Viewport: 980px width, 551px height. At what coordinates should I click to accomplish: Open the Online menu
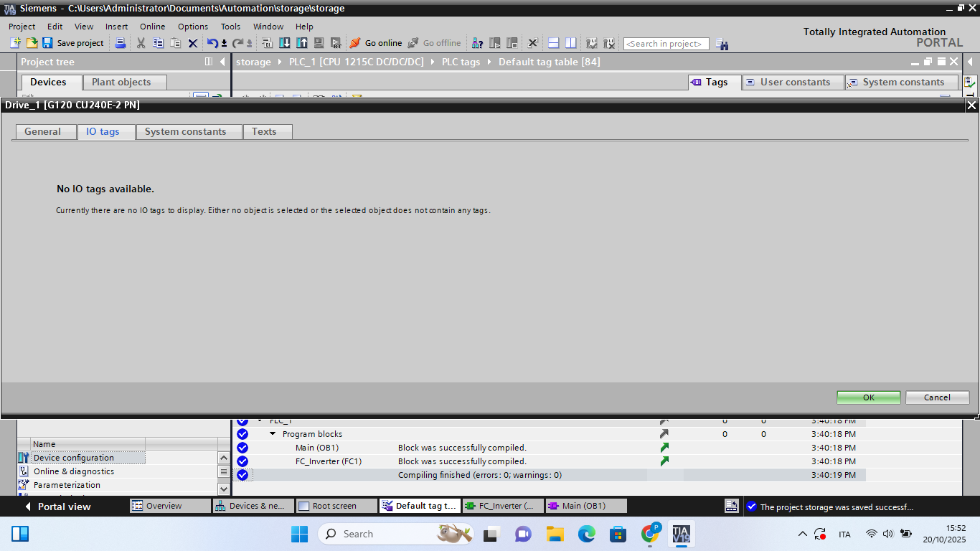(x=152, y=27)
